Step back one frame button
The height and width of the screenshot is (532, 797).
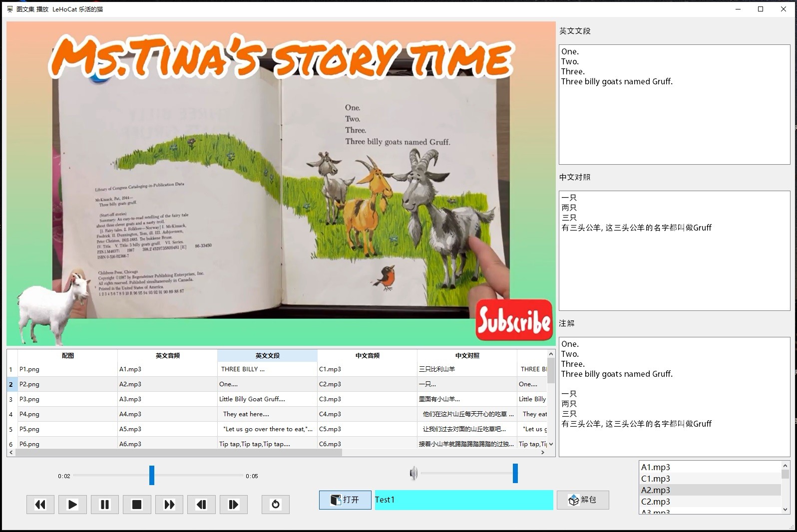(x=201, y=505)
